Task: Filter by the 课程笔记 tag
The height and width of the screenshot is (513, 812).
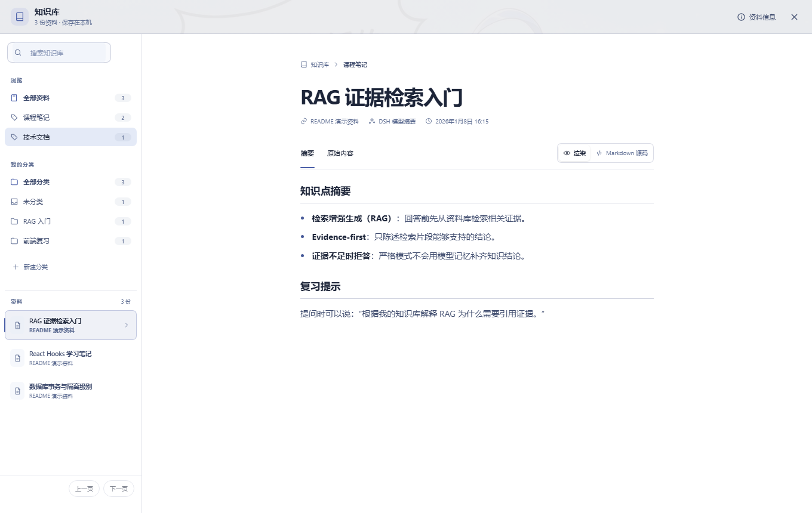Action: tap(70, 118)
